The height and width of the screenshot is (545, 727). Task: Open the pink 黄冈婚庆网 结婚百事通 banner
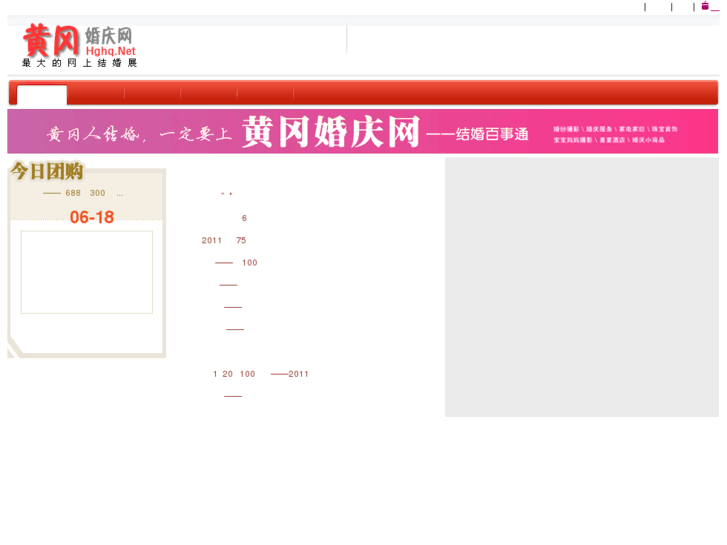click(x=363, y=132)
